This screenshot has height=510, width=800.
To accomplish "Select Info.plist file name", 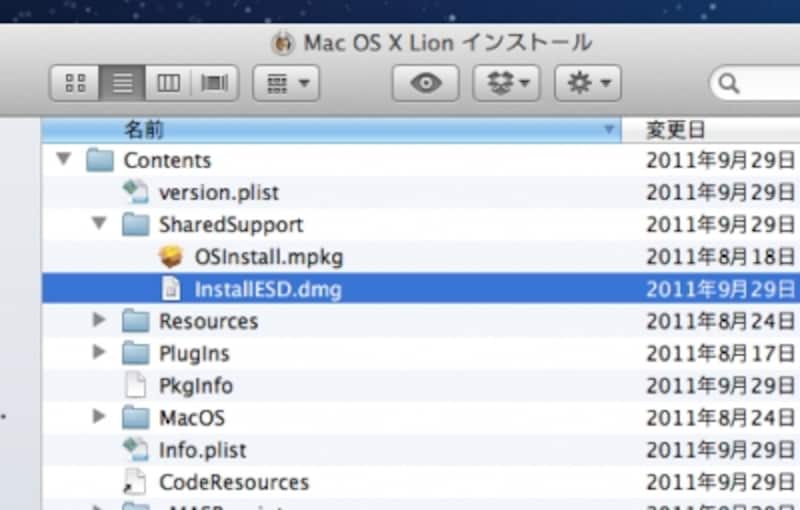I will (x=203, y=450).
